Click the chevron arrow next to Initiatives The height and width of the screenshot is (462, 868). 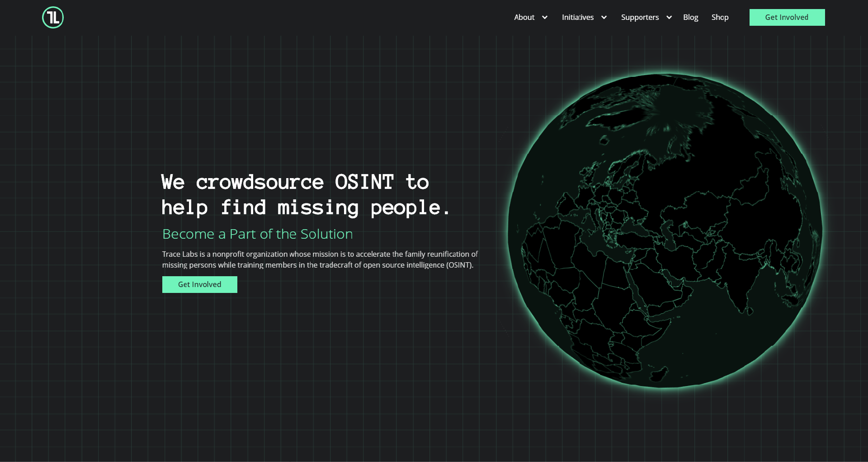pyautogui.click(x=604, y=18)
